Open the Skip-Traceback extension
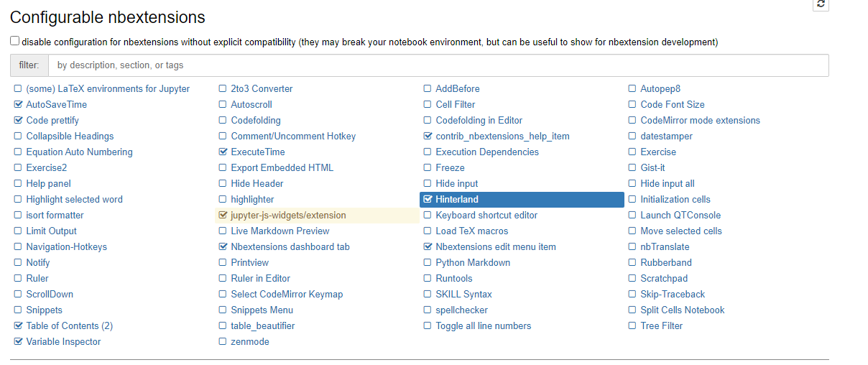 coord(673,294)
